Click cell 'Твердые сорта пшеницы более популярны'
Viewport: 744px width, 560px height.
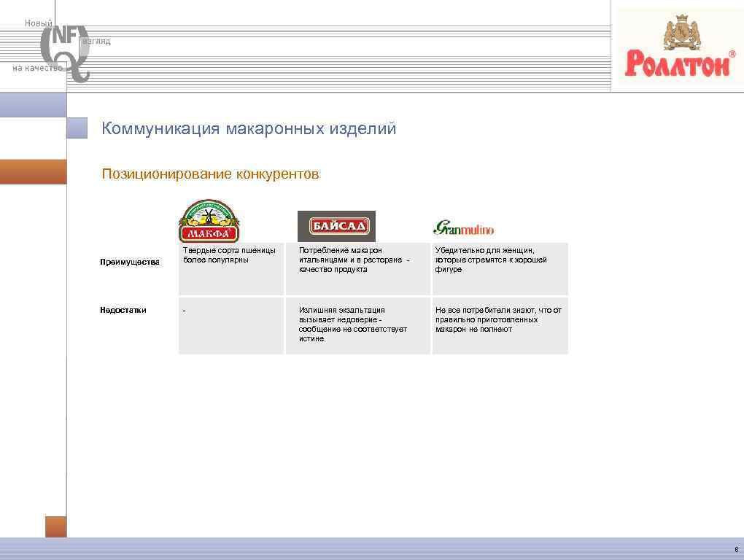231,269
